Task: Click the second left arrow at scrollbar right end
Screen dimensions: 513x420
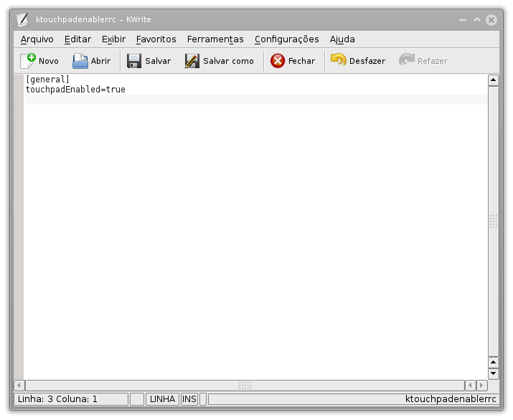Action: [x=471, y=386]
